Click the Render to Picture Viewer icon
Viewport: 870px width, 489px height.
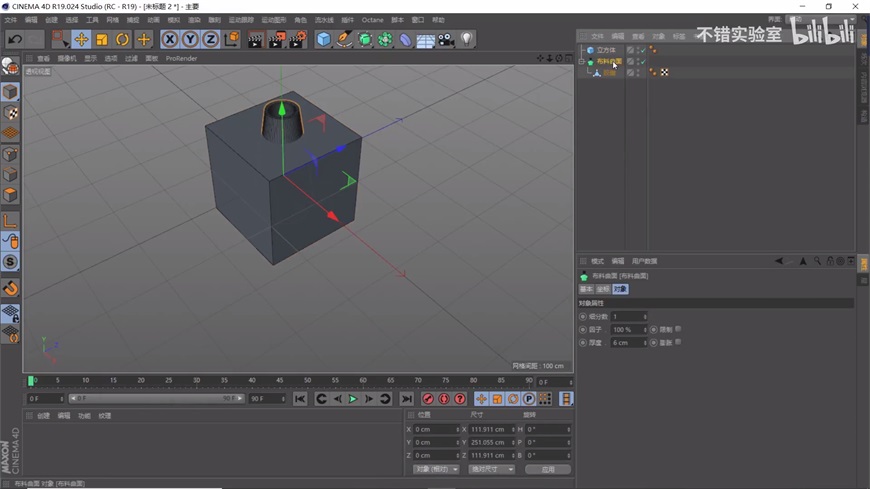click(276, 40)
